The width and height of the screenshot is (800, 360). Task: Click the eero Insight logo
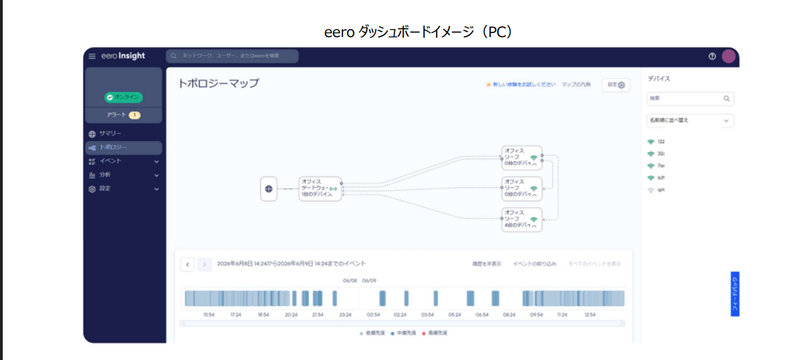point(123,56)
